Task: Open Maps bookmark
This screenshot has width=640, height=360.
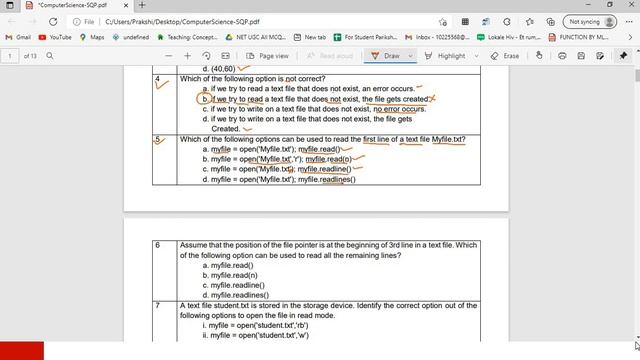Action: [x=92, y=37]
